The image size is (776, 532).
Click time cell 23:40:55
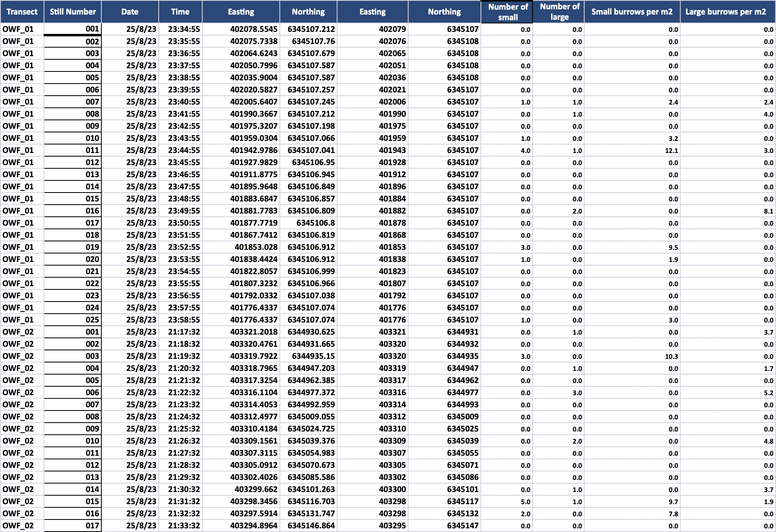coord(180,102)
